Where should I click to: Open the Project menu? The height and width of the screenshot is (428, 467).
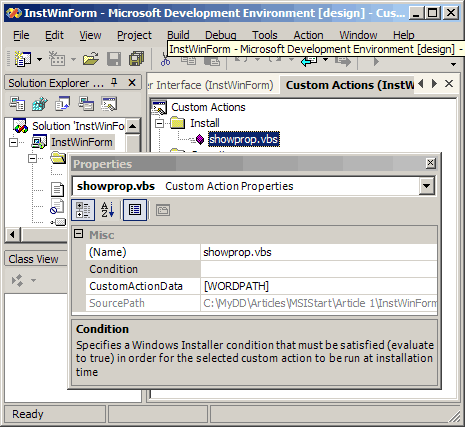[x=134, y=35]
